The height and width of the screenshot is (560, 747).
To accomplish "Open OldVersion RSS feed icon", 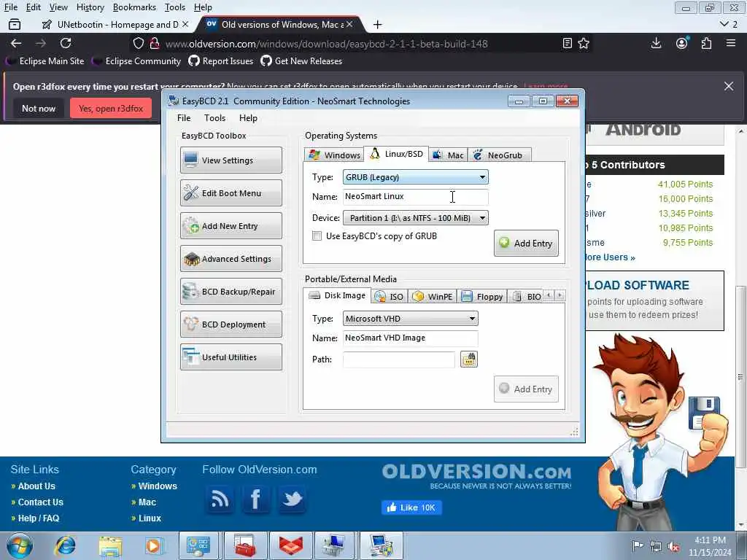I will click(220, 499).
